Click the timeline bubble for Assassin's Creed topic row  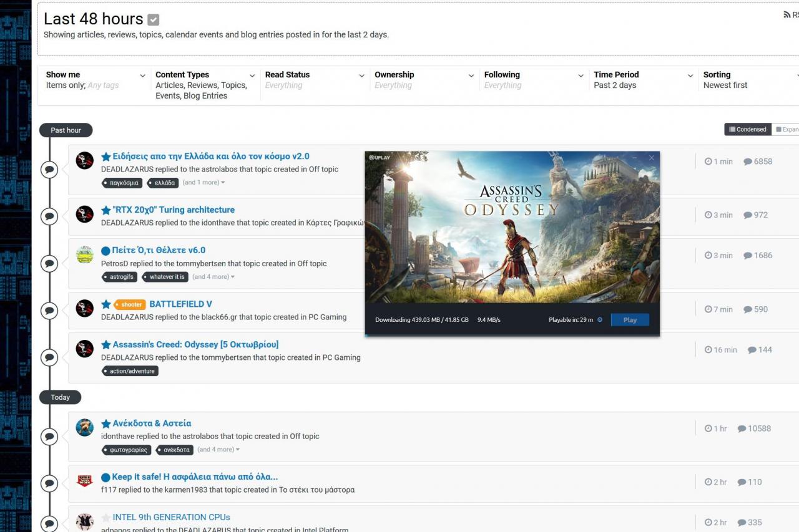(x=49, y=357)
